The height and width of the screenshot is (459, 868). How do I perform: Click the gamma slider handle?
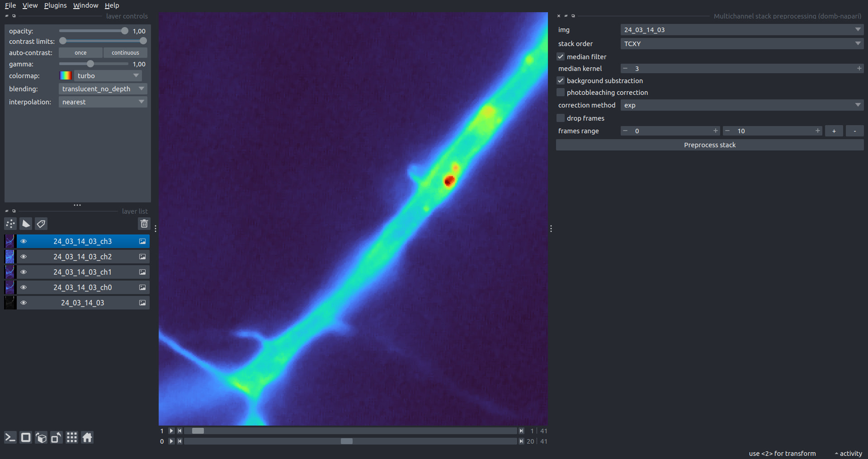click(x=90, y=64)
